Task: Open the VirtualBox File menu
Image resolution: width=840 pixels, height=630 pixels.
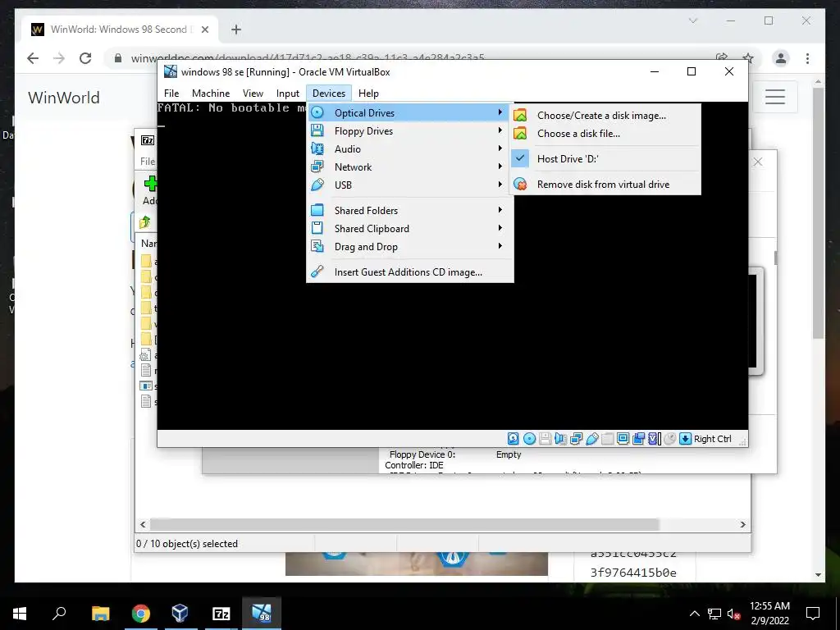Action: click(171, 94)
